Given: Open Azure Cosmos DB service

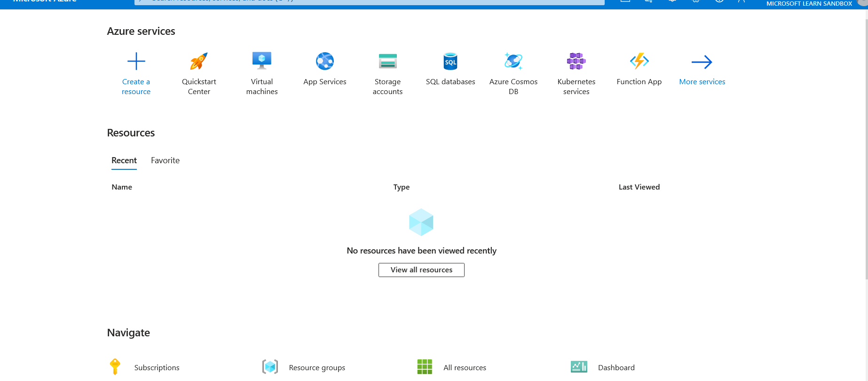Looking at the screenshot, I should click(x=513, y=74).
